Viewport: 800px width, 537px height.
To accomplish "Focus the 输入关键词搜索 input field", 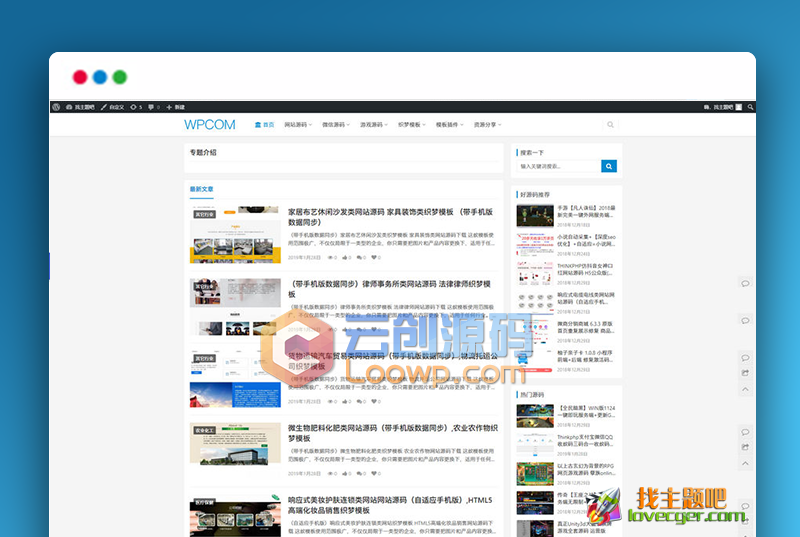I will 559,166.
